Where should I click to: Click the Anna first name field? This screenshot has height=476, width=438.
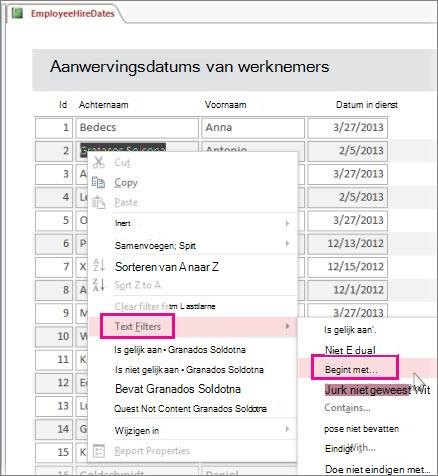pyautogui.click(x=253, y=128)
